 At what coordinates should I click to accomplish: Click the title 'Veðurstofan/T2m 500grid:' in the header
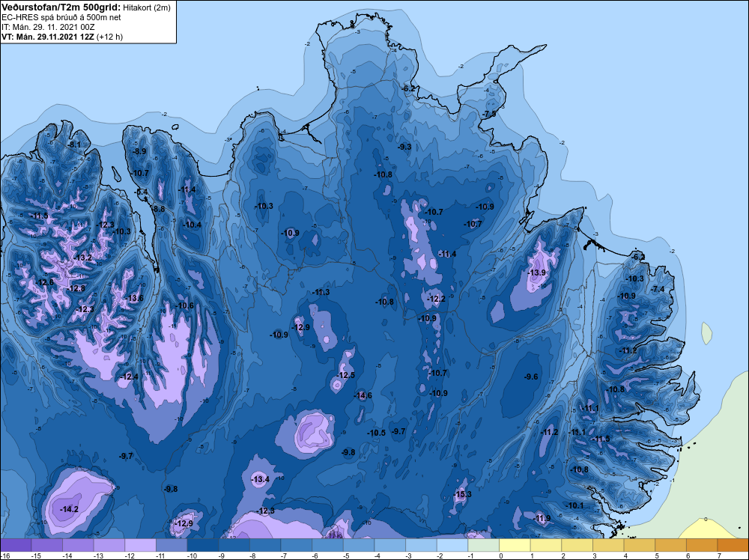[x=61, y=7]
